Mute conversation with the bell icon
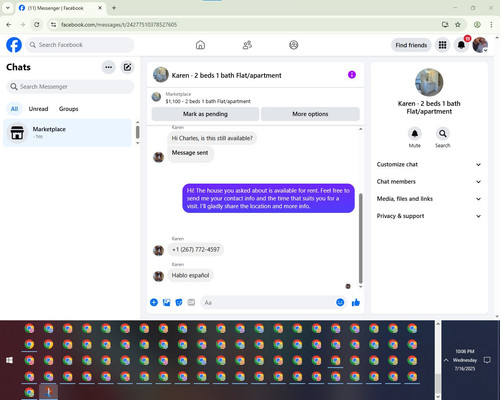This screenshot has height=400, width=500. [x=414, y=133]
